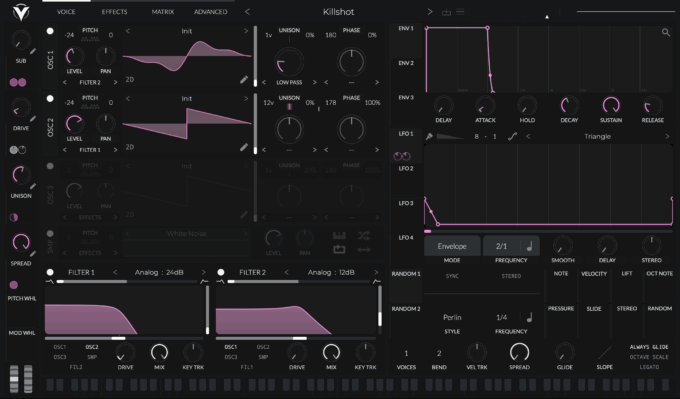This screenshot has height=399, width=680.
Task: Click the LFO 1 frequency note icon
Action: (530, 246)
